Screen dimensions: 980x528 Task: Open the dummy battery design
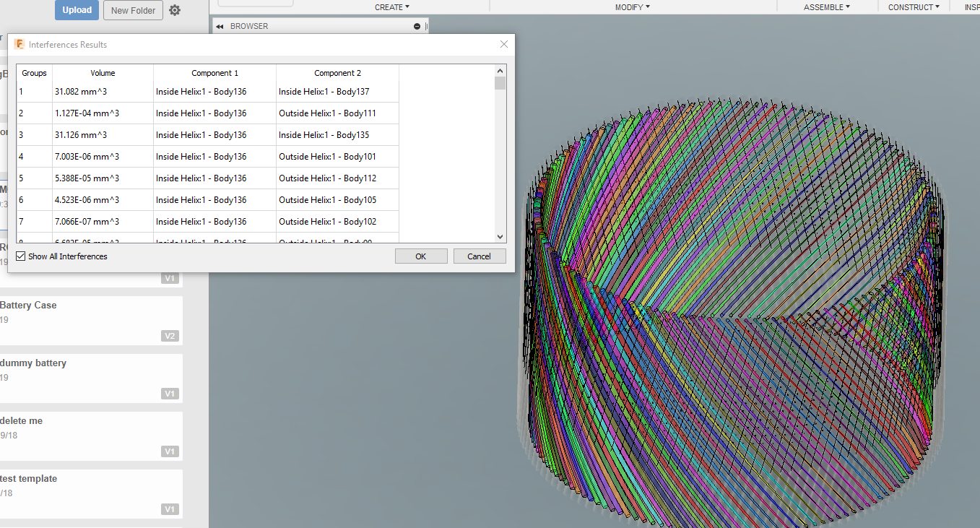[x=91, y=378]
